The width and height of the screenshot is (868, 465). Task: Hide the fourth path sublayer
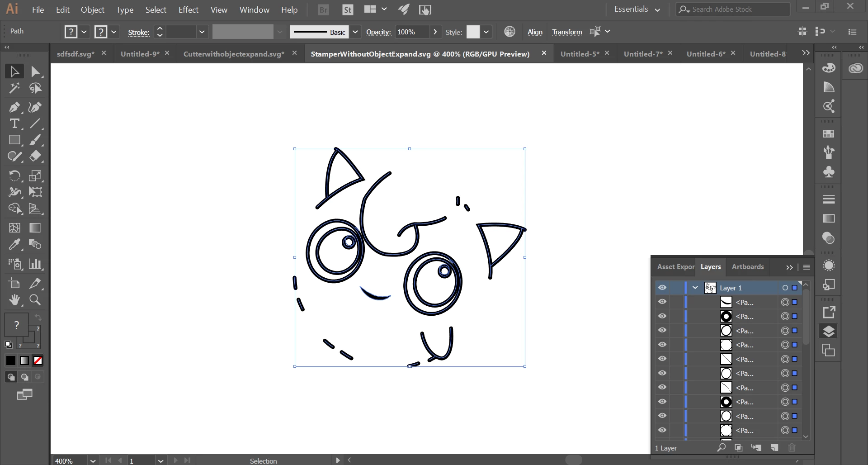point(662,345)
